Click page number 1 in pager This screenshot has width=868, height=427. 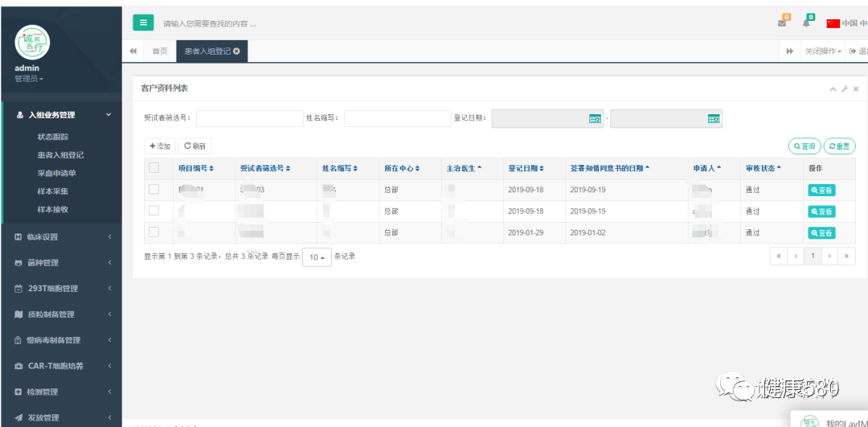coord(813,257)
